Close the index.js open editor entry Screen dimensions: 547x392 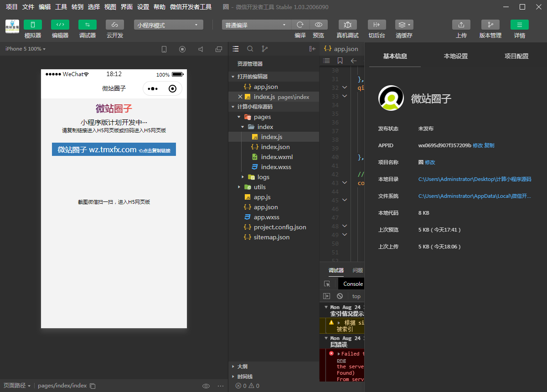[240, 97]
